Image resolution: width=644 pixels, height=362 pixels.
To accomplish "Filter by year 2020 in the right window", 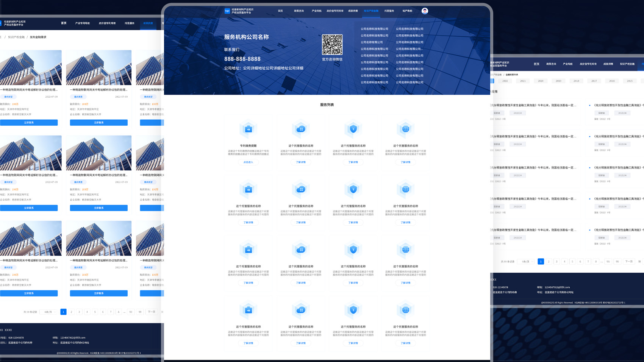I will point(541,81).
